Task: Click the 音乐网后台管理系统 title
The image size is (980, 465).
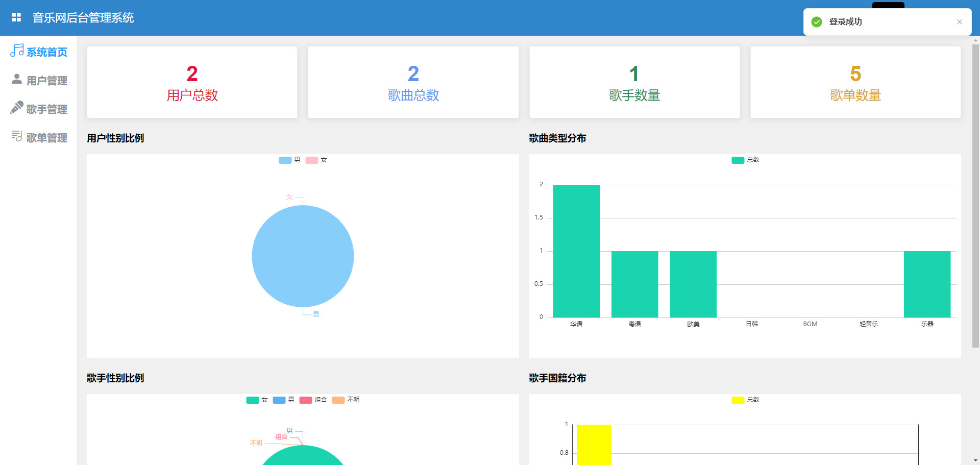Action: click(x=83, y=18)
